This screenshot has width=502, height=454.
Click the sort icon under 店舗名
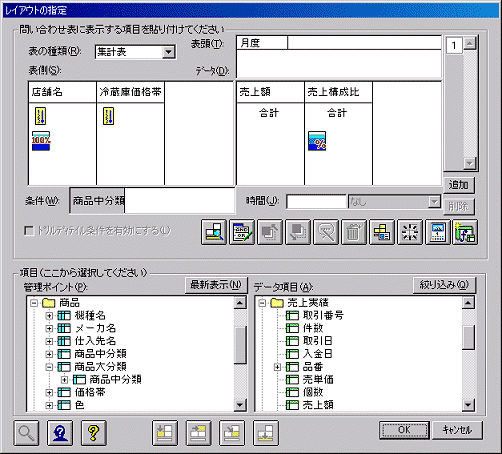(x=40, y=116)
